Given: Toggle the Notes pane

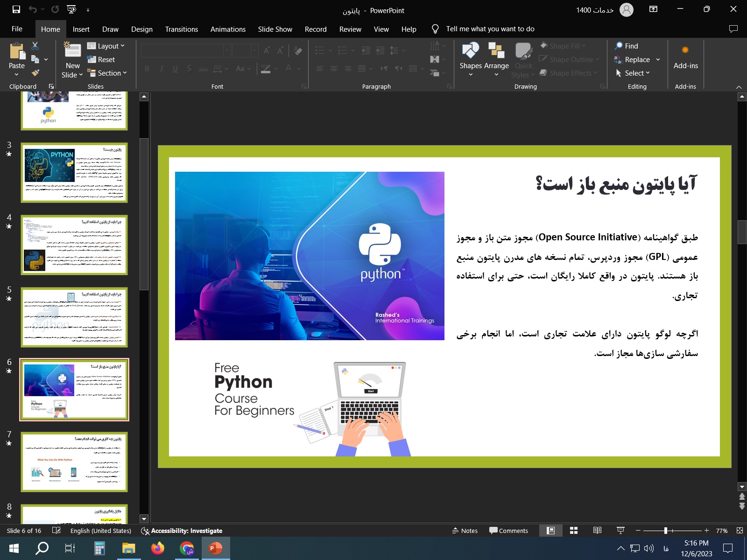Looking at the screenshot, I should pyautogui.click(x=465, y=531).
